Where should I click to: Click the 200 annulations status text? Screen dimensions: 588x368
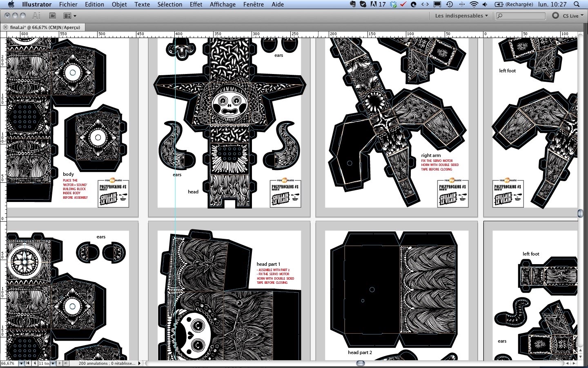[107, 363]
